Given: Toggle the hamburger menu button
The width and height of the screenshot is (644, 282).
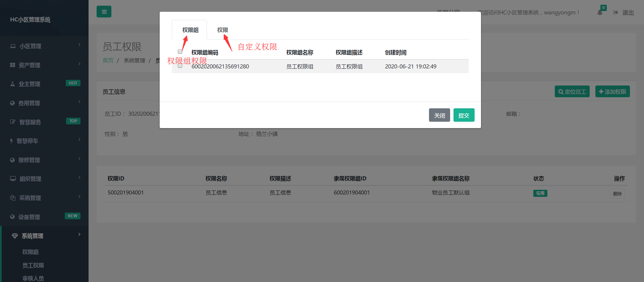Looking at the screenshot, I should coord(104,12).
